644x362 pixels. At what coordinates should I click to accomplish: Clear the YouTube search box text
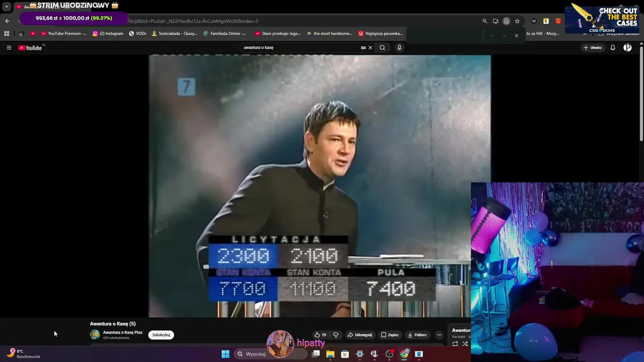click(370, 48)
